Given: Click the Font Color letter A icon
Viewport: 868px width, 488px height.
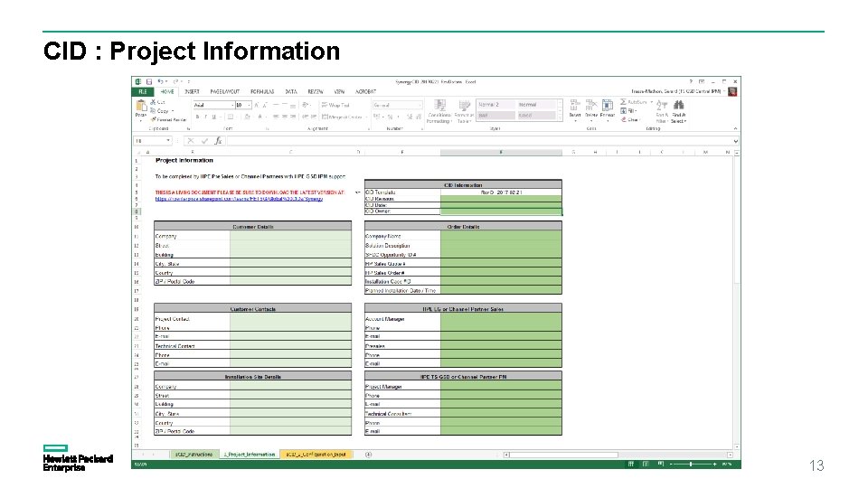Looking at the screenshot, I should point(259,117).
